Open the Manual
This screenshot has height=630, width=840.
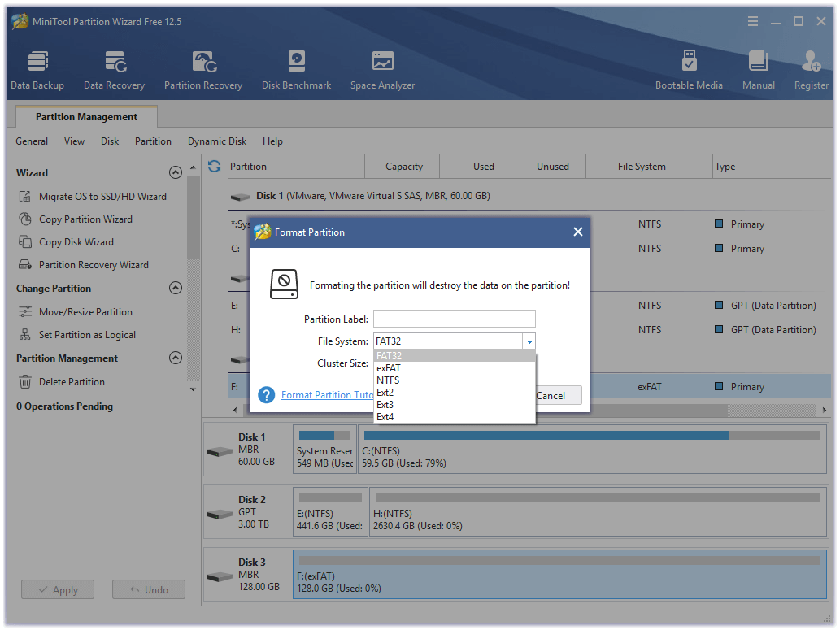coord(758,70)
